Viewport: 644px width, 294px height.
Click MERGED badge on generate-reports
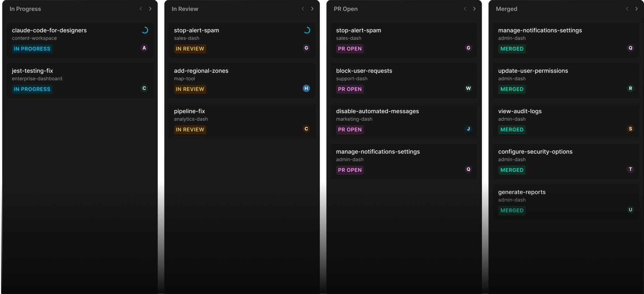click(x=512, y=210)
